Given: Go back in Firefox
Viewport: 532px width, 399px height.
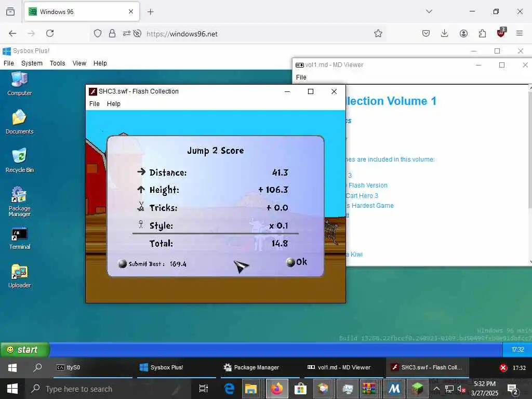Looking at the screenshot, I should click(12, 33).
